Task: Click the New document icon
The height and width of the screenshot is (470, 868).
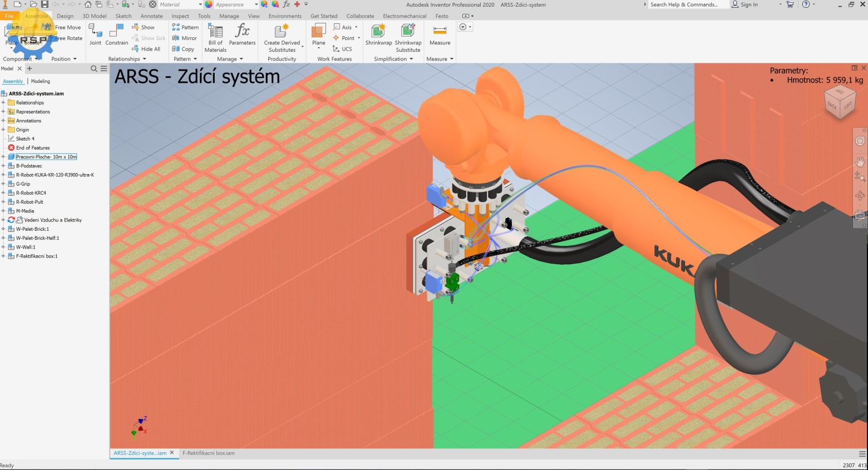Action: click(x=17, y=4)
